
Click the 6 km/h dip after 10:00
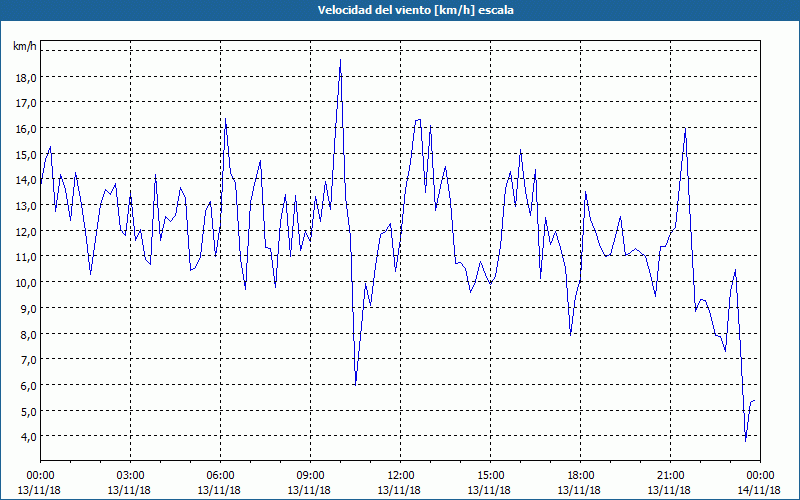pyautogui.click(x=355, y=385)
